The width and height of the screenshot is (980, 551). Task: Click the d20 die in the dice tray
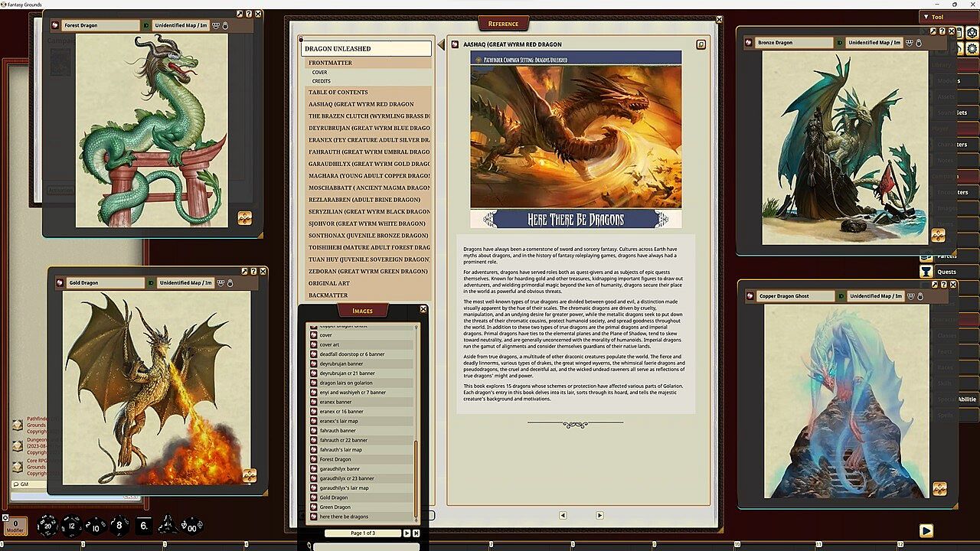point(47,526)
